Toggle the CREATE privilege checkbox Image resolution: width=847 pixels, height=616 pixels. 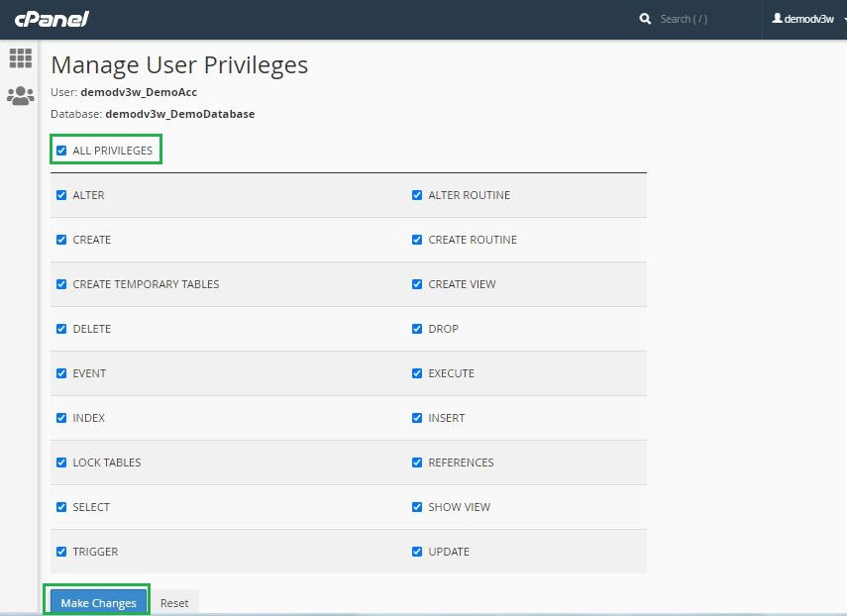coord(61,240)
